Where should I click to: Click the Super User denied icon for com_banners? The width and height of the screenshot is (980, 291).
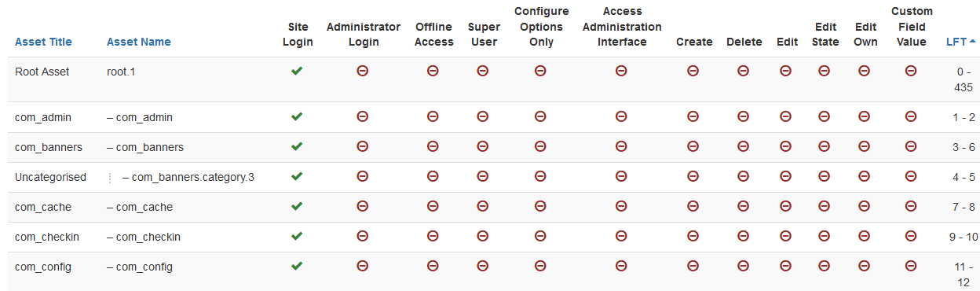click(x=483, y=146)
